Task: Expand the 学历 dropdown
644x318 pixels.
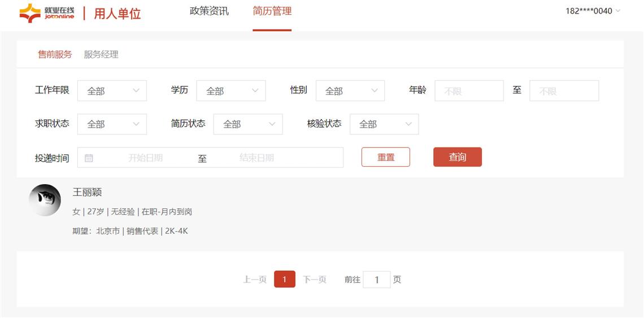Action: tap(230, 91)
